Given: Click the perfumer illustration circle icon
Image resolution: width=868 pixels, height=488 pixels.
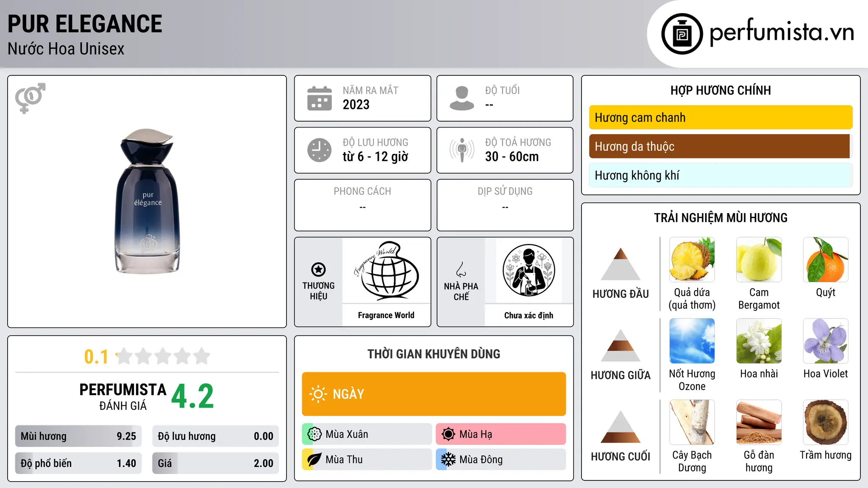Looking at the screenshot, I should click(x=529, y=270).
